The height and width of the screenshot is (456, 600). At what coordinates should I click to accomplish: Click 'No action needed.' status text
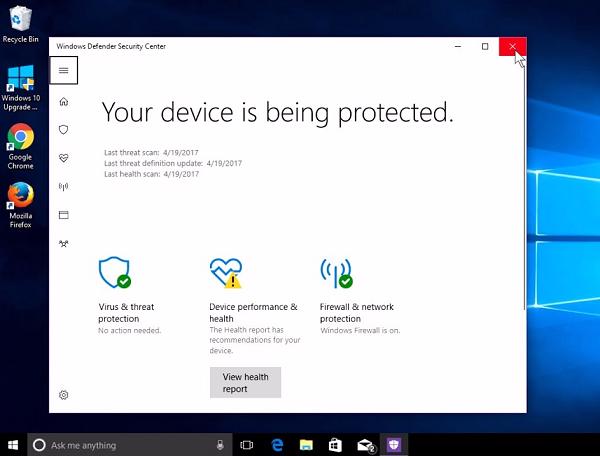click(x=129, y=331)
